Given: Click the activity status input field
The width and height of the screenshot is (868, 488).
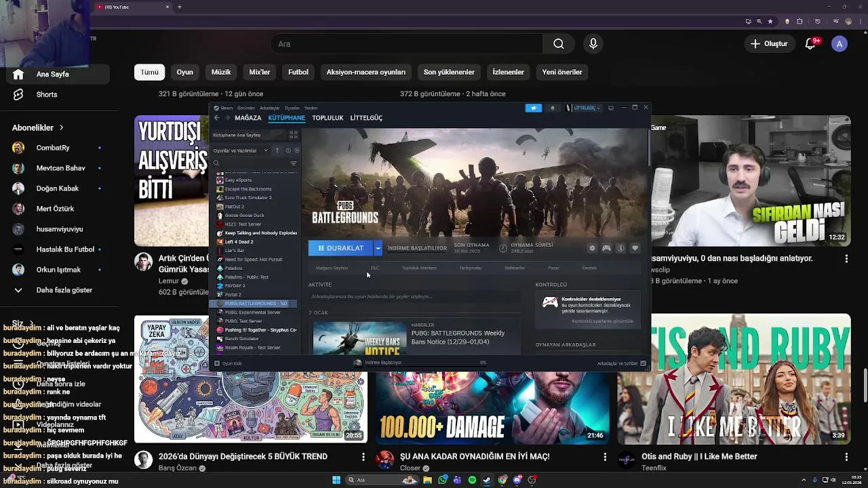Looking at the screenshot, I should tap(414, 297).
